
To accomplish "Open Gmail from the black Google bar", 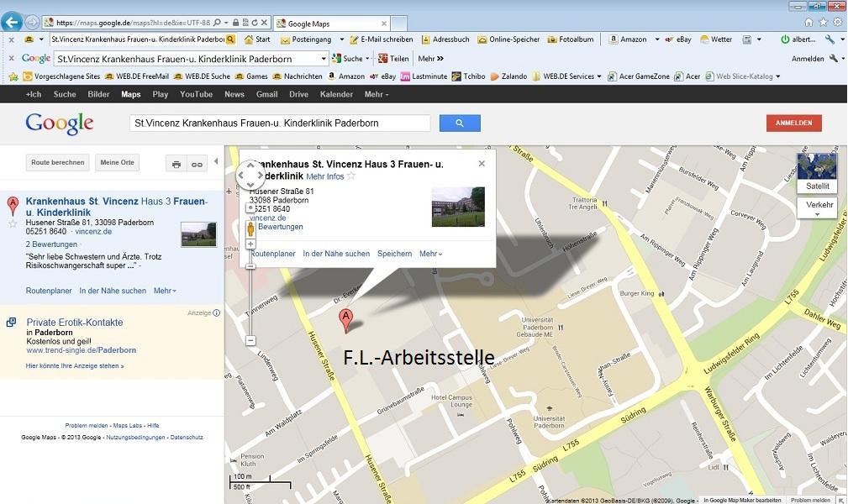I will point(266,94).
